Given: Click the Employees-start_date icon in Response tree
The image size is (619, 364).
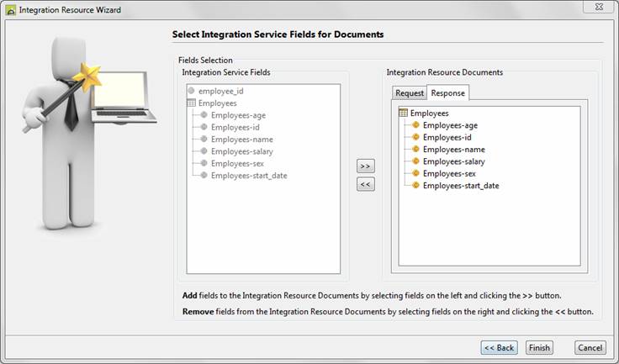Looking at the screenshot, I should click(x=415, y=186).
